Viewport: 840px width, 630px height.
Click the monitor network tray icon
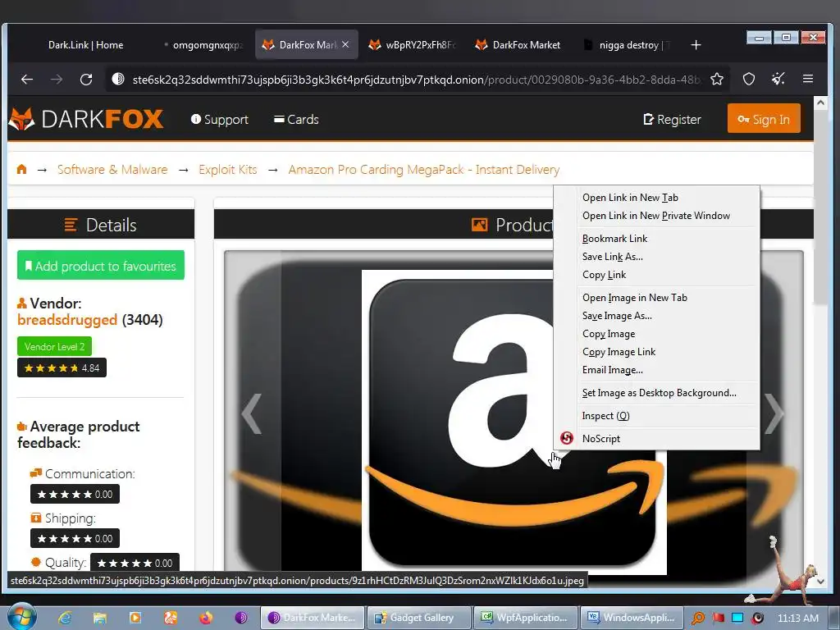[737, 618]
